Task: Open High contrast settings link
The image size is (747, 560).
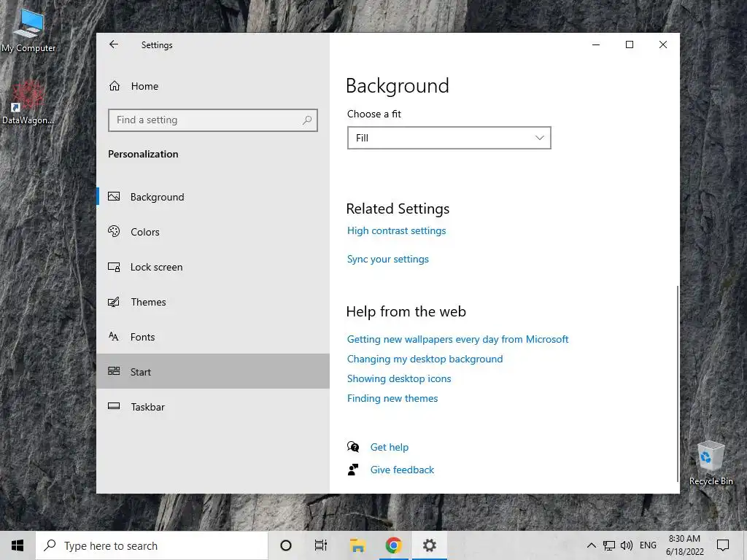Action: click(x=396, y=230)
